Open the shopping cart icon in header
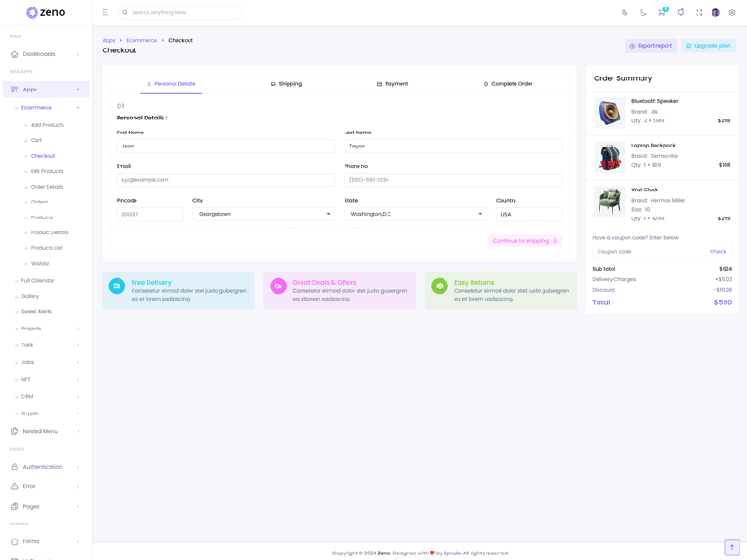The height and width of the screenshot is (560, 747). pyautogui.click(x=662, y=12)
